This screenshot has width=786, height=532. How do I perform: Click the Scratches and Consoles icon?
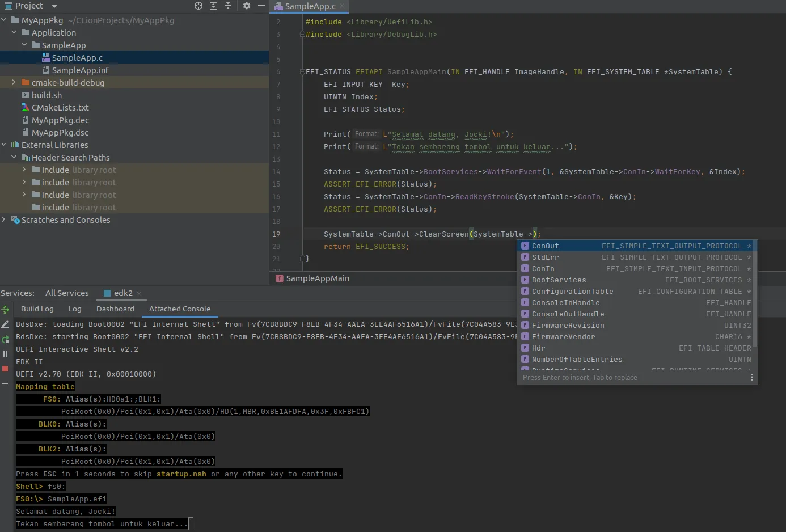tap(15, 219)
